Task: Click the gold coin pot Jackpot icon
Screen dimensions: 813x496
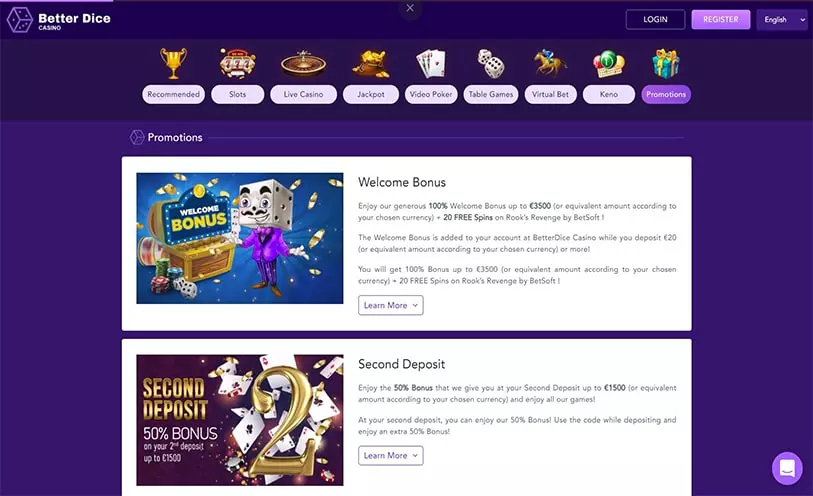Action: [371, 64]
